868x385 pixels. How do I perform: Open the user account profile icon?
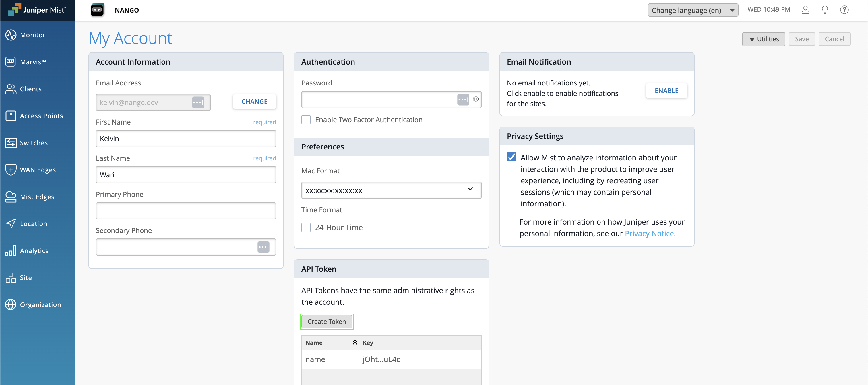click(x=805, y=10)
